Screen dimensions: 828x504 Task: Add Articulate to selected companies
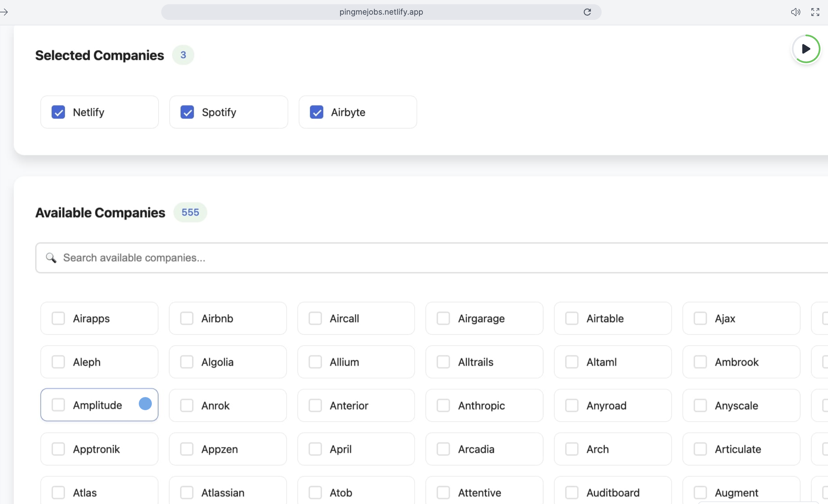741,449
